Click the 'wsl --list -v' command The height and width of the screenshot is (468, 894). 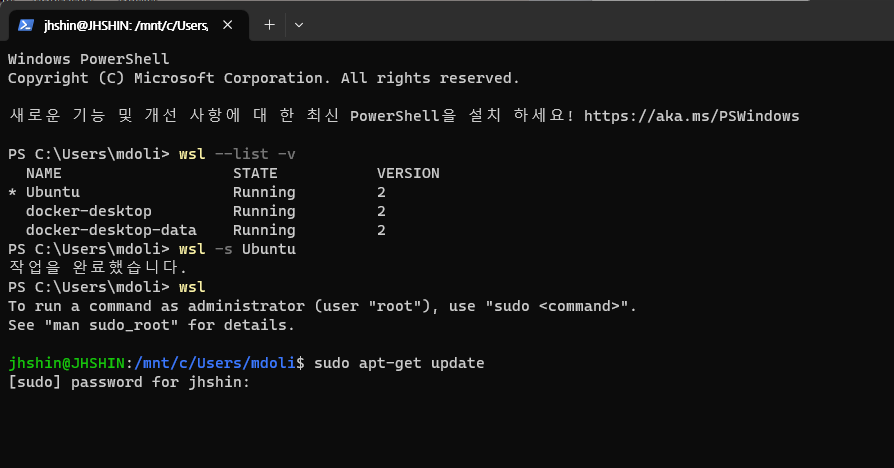click(x=237, y=154)
